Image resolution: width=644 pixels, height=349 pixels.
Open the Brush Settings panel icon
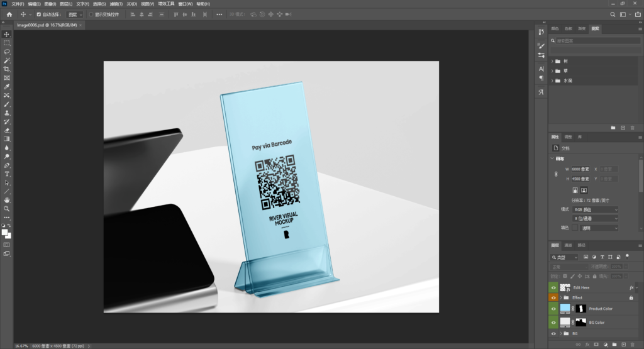pyautogui.click(x=541, y=46)
